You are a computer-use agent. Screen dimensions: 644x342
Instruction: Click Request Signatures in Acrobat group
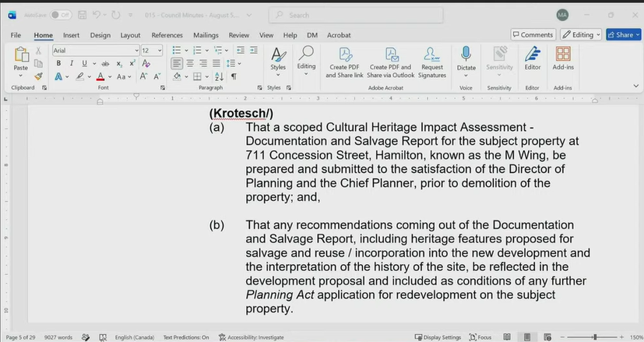coord(432,62)
